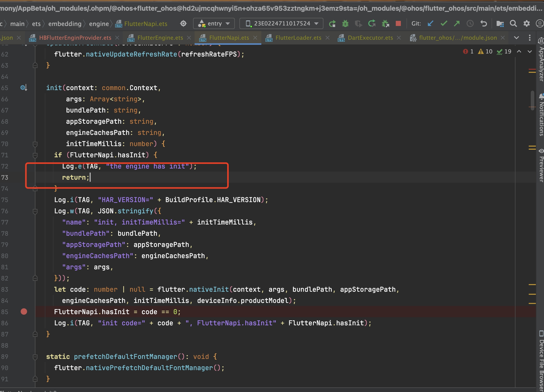The height and width of the screenshot is (392, 544).
Task: Click the grayed coverage run icon
Action: point(359,24)
